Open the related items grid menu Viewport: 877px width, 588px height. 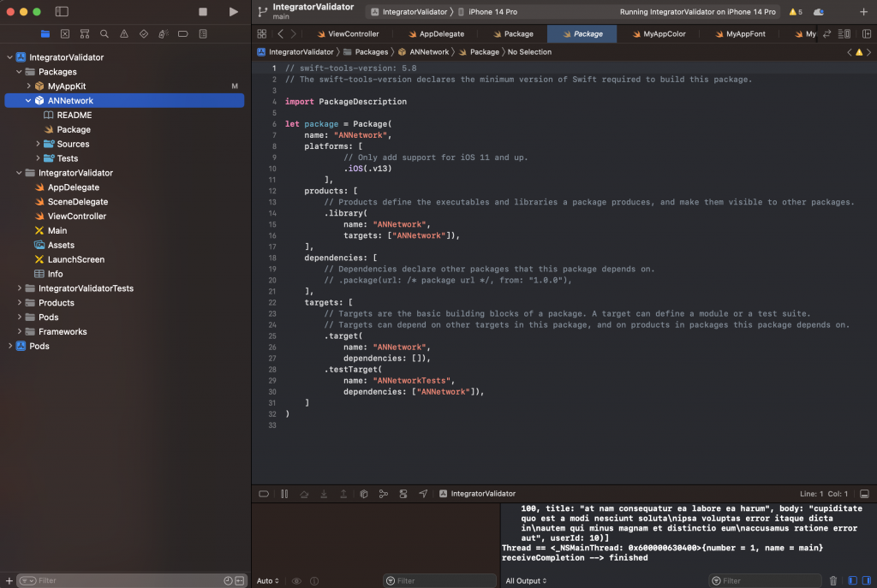[x=262, y=34]
